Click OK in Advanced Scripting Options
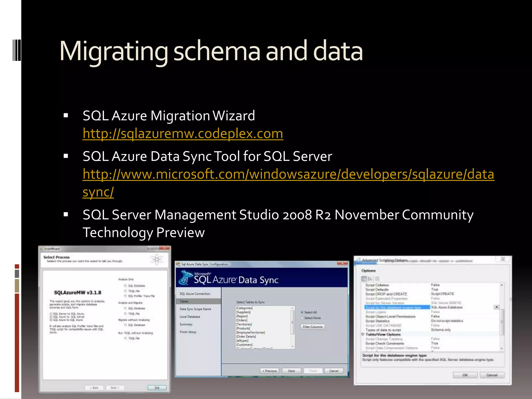The image size is (532, 399). [465, 375]
